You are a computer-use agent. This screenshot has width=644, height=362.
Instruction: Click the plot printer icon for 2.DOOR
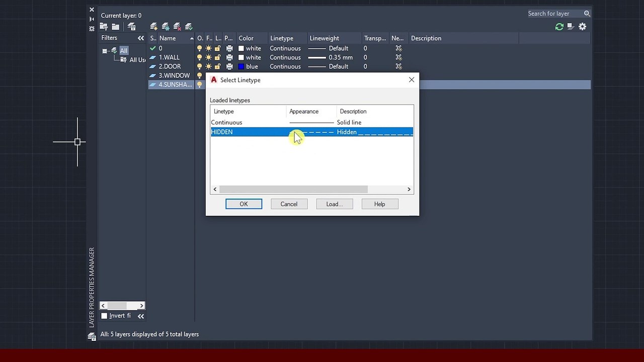pyautogui.click(x=229, y=66)
